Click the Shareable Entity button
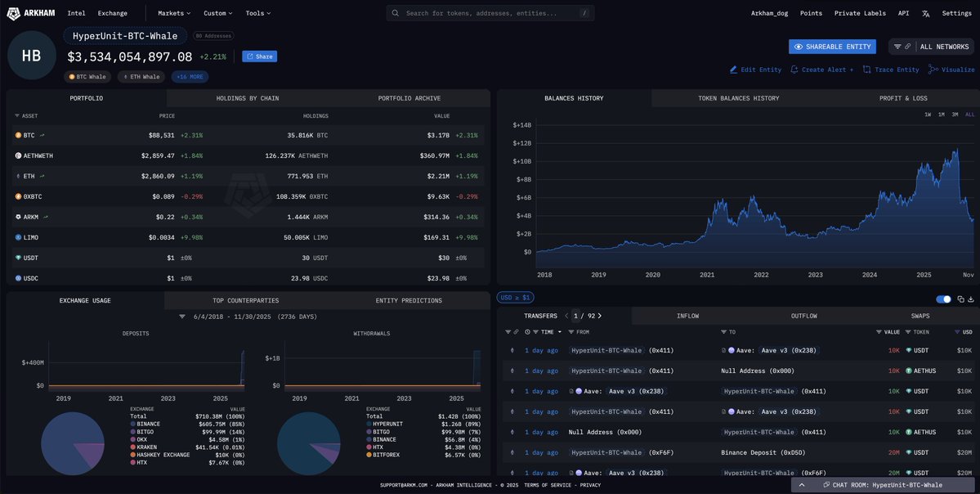Viewport: 980px width, 494px height. pyautogui.click(x=832, y=47)
